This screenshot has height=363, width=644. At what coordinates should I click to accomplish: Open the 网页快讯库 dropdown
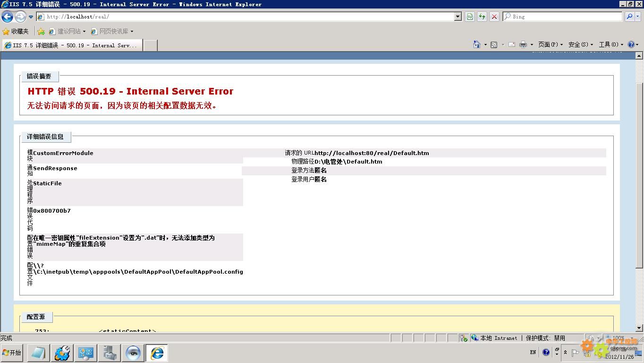[113, 31]
